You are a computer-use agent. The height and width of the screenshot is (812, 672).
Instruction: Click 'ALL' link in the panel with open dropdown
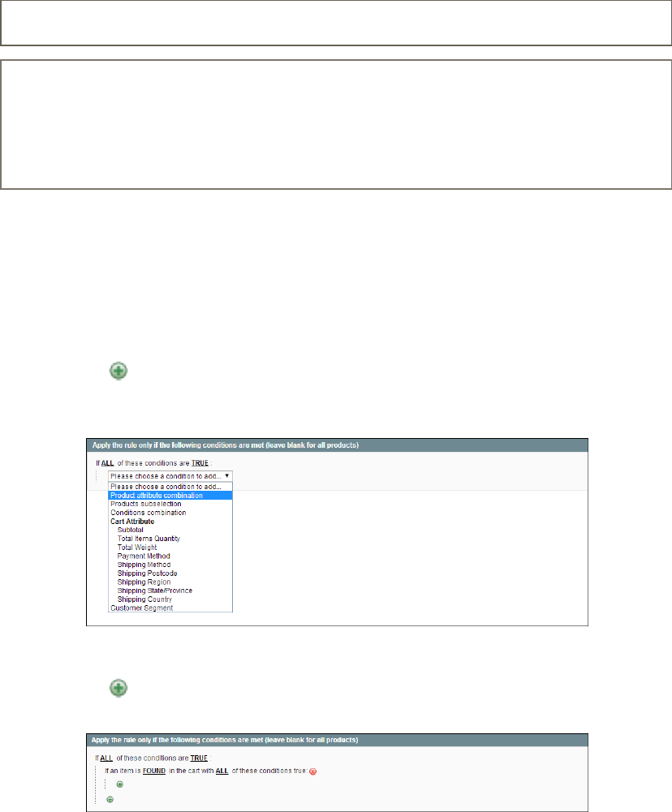pyautogui.click(x=107, y=463)
